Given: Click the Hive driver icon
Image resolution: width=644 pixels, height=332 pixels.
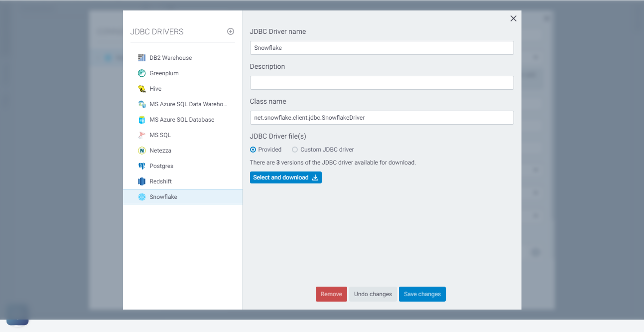Looking at the screenshot, I should pyautogui.click(x=142, y=88).
